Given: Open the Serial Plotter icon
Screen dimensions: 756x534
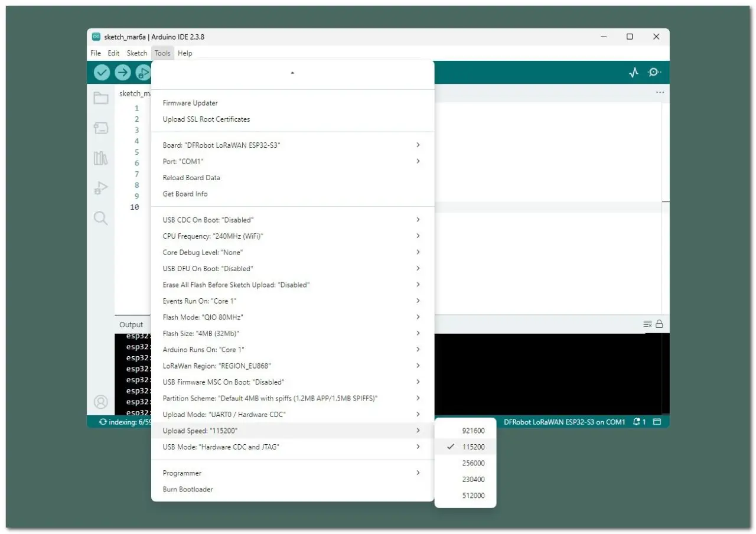Looking at the screenshot, I should pyautogui.click(x=634, y=73).
